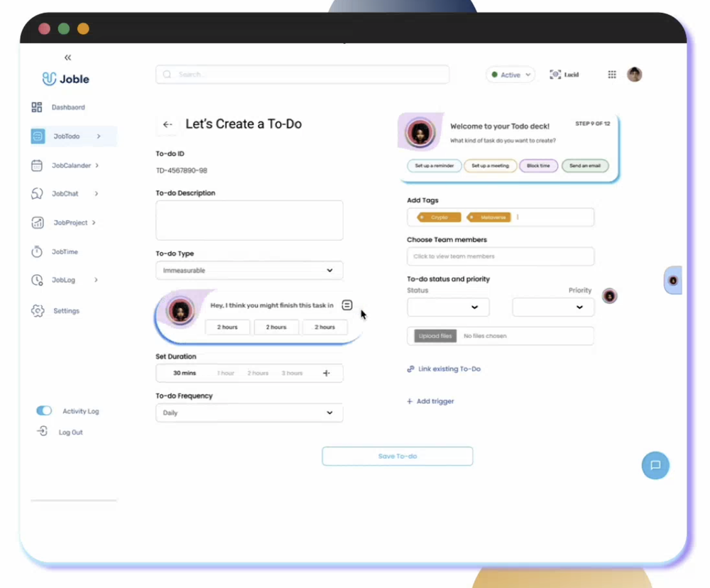Go back with the left arrow
This screenshot has height=588, width=710.
pos(168,124)
